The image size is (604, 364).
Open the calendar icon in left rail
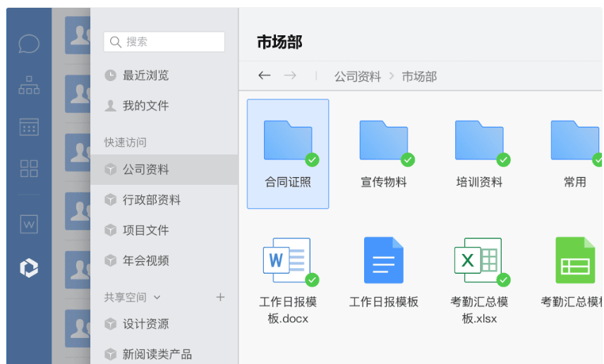29,126
